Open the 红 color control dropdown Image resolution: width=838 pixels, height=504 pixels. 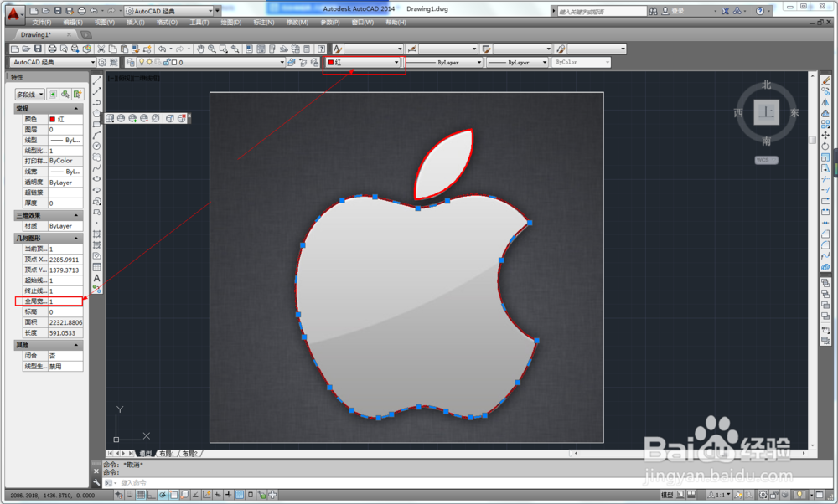click(363, 63)
